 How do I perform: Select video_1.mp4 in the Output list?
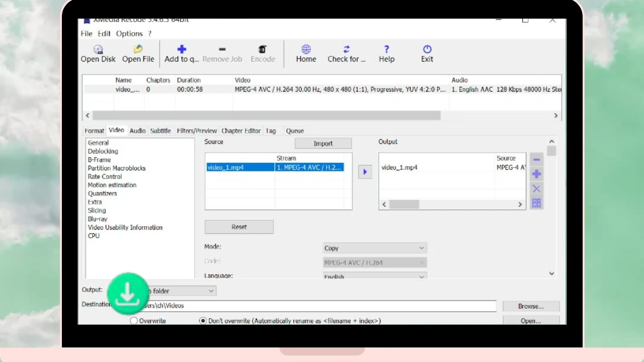399,167
